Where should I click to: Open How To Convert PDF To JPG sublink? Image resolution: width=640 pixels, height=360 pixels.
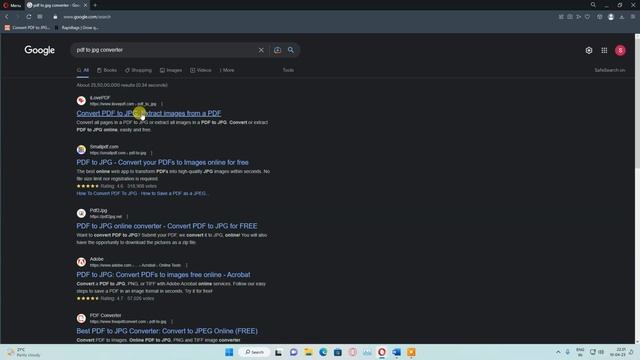pos(107,193)
